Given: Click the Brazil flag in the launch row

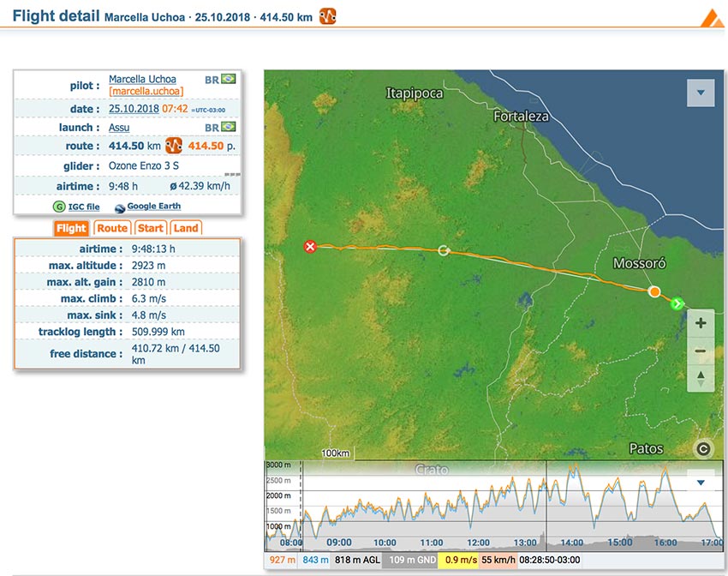Looking at the screenshot, I should (x=229, y=127).
